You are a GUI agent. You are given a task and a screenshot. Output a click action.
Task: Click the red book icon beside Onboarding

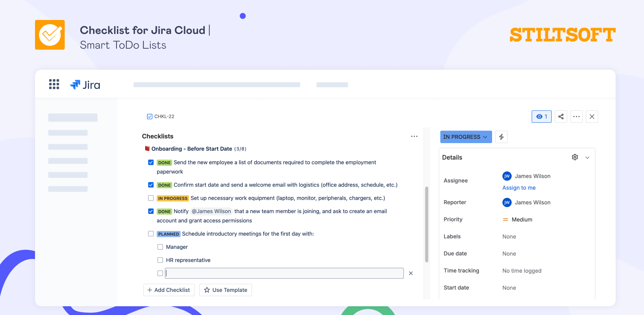click(x=147, y=148)
